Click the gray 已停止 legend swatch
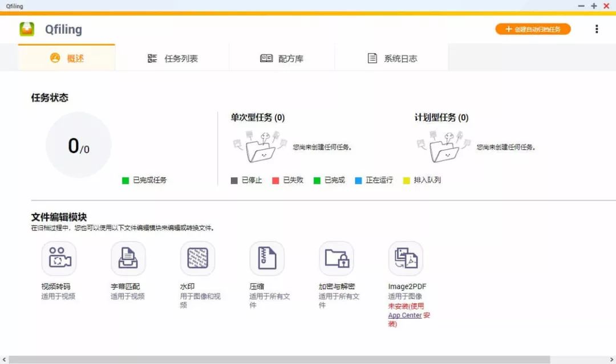The width and height of the screenshot is (616, 364). point(234,181)
